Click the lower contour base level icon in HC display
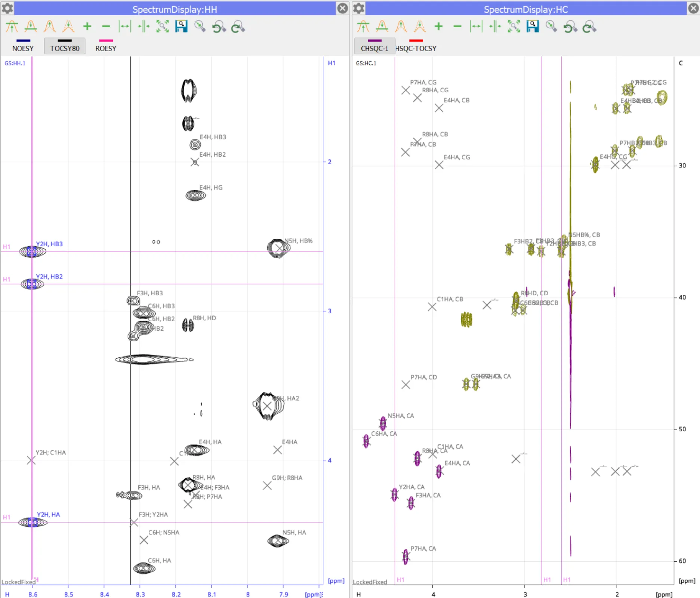This screenshot has width=700, height=598. pos(457,27)
